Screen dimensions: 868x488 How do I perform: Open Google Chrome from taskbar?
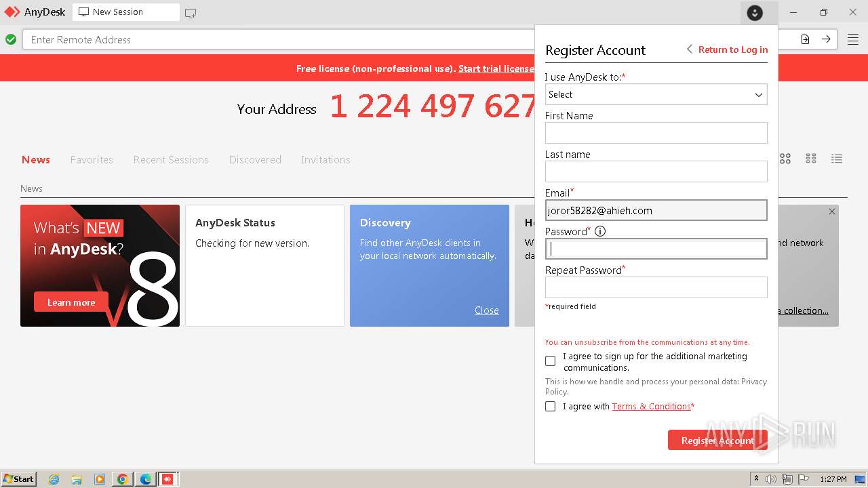123,479
